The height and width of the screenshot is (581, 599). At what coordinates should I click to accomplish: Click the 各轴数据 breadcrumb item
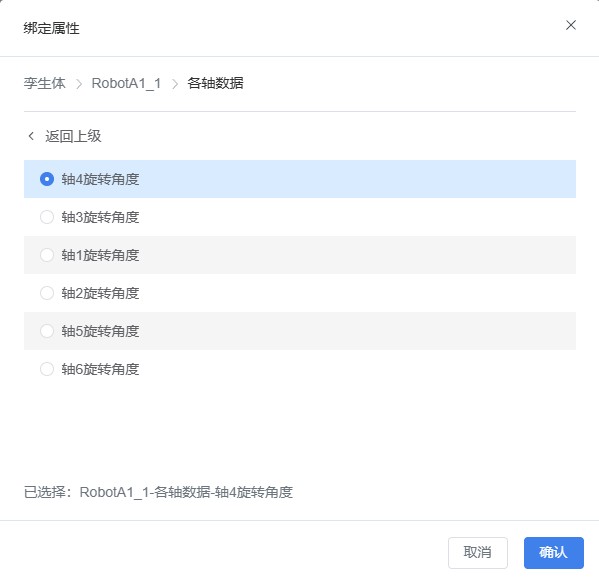[215, 83]
